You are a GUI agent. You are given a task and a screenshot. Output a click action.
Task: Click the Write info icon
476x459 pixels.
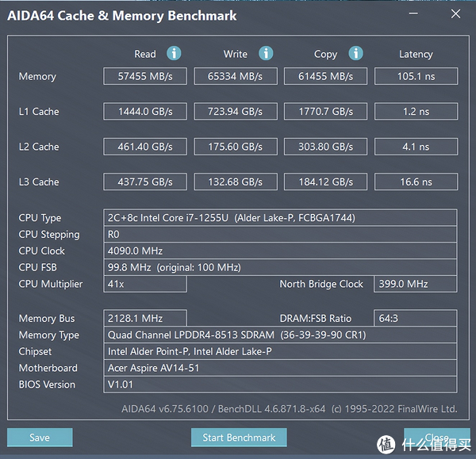coord(266,53)
